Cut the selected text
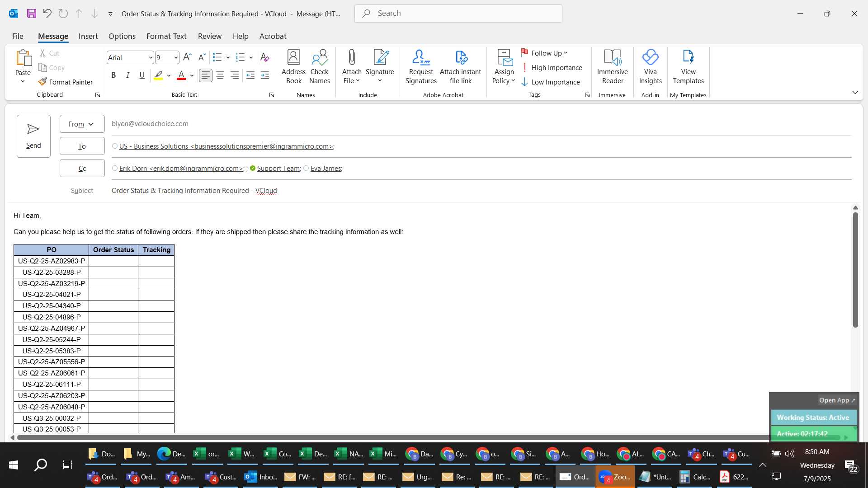Screen dimensions: 868x488 [49, 53]
